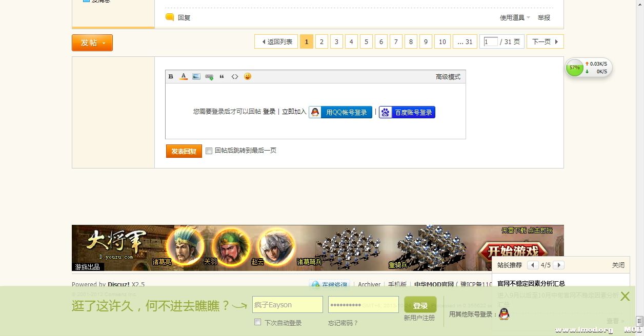Screen dimensions: 644x336
Task: Enable jump to last page after replying
Action: click(209, 151)
